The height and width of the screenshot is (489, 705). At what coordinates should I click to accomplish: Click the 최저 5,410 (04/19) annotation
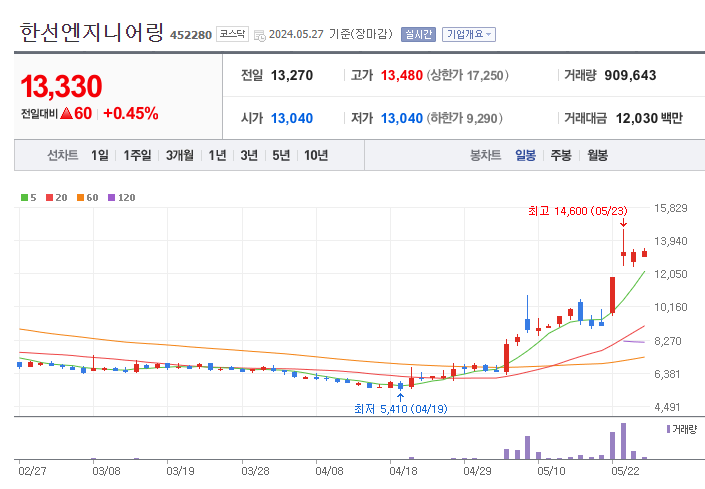click(401, 409)
